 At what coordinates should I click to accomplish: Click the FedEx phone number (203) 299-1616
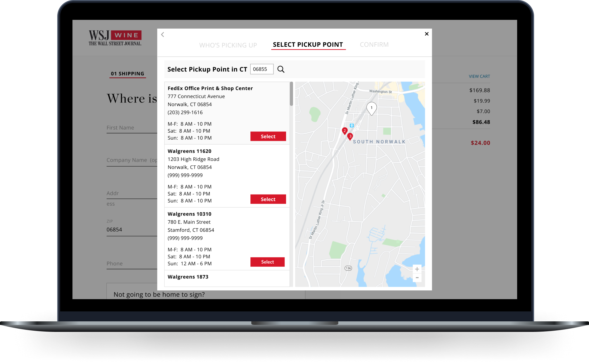pos(185,112)
